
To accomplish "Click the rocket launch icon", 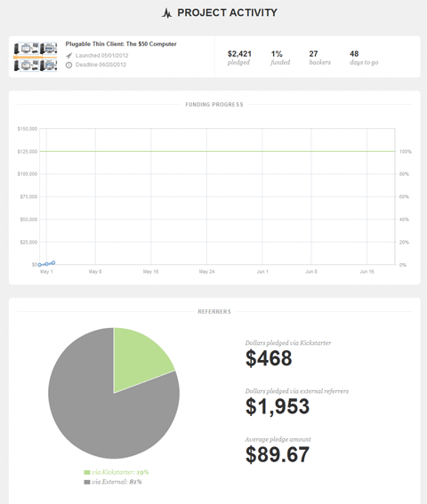I will pyautogui.click(x=68, y=56).
